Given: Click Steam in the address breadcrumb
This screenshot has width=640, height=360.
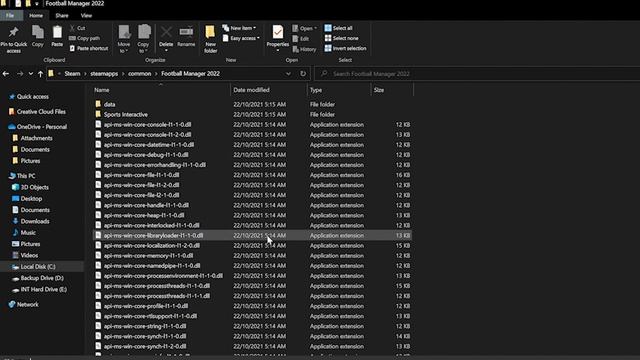Looking at the screenshot, I should (72, 74).
